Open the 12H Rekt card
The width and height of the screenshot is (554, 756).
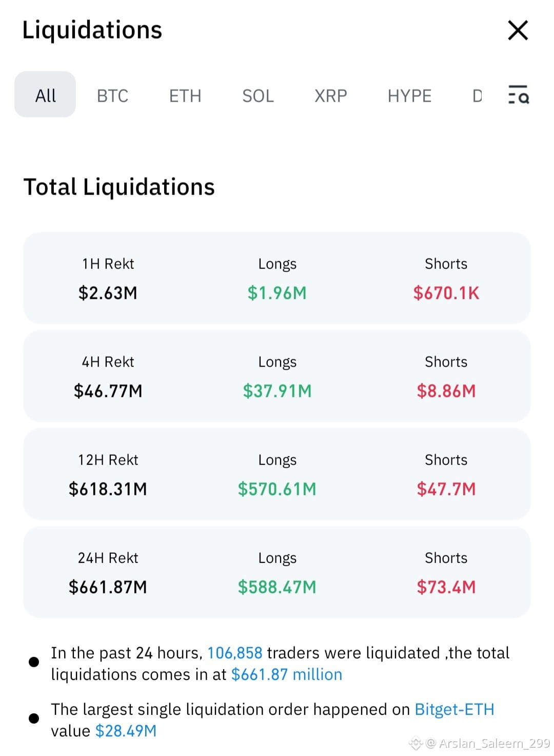click(x=277, y=474)
